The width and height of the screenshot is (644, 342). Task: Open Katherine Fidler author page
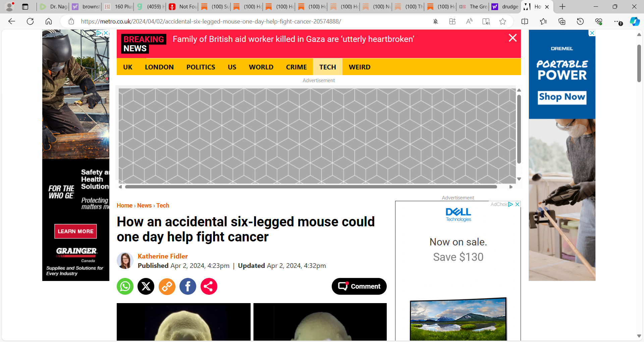coord(163,256)
